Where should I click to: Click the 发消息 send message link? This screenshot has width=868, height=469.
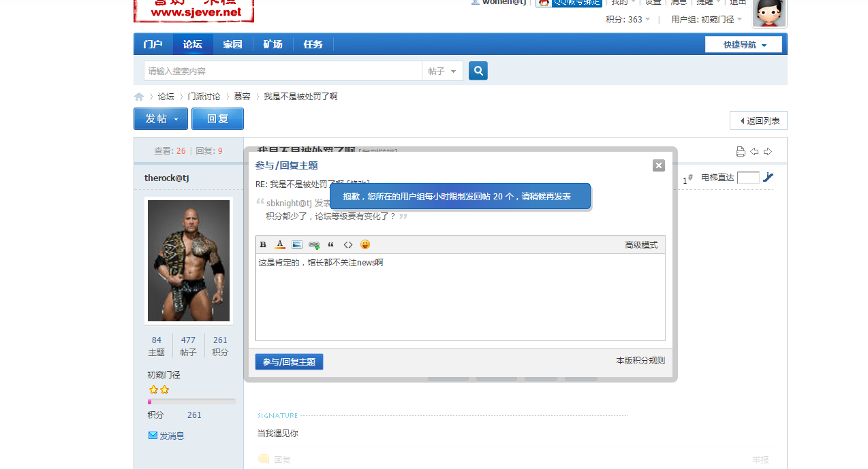coord(172,436)
